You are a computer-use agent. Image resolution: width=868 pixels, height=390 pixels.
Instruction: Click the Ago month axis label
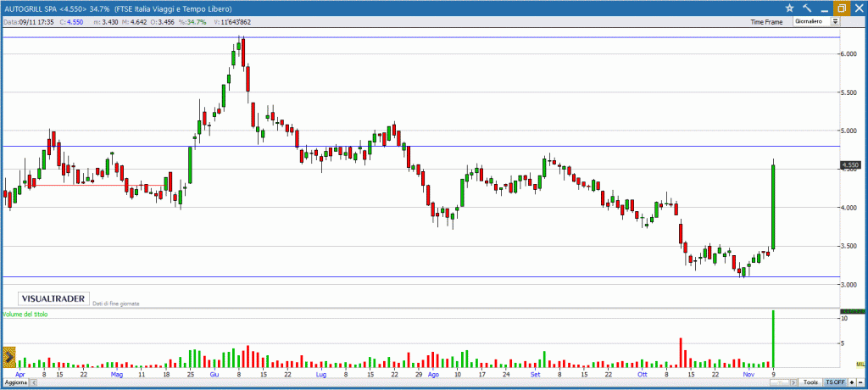433,374
